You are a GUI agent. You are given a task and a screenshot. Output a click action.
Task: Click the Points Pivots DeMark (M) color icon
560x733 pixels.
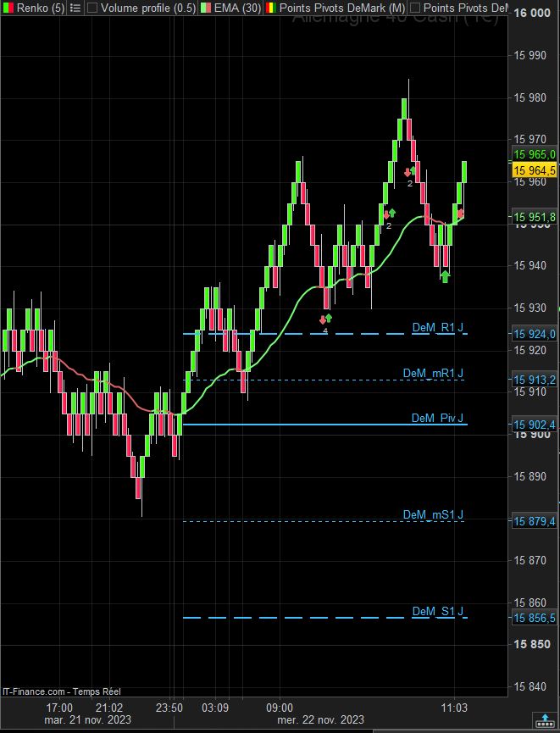click(x=270, y=8)
